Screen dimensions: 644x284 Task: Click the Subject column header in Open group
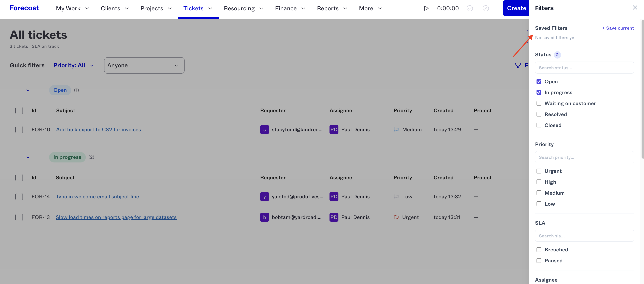coord(65,110)
